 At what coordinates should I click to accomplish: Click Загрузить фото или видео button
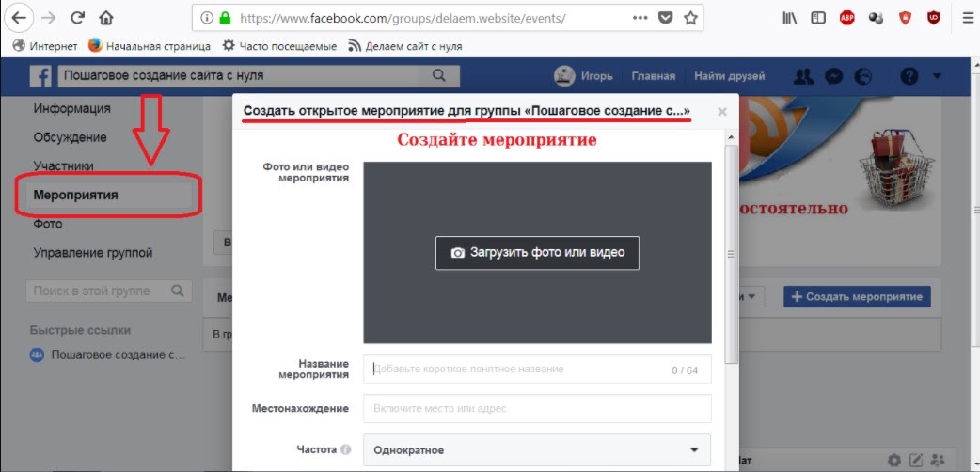point(537,253)
